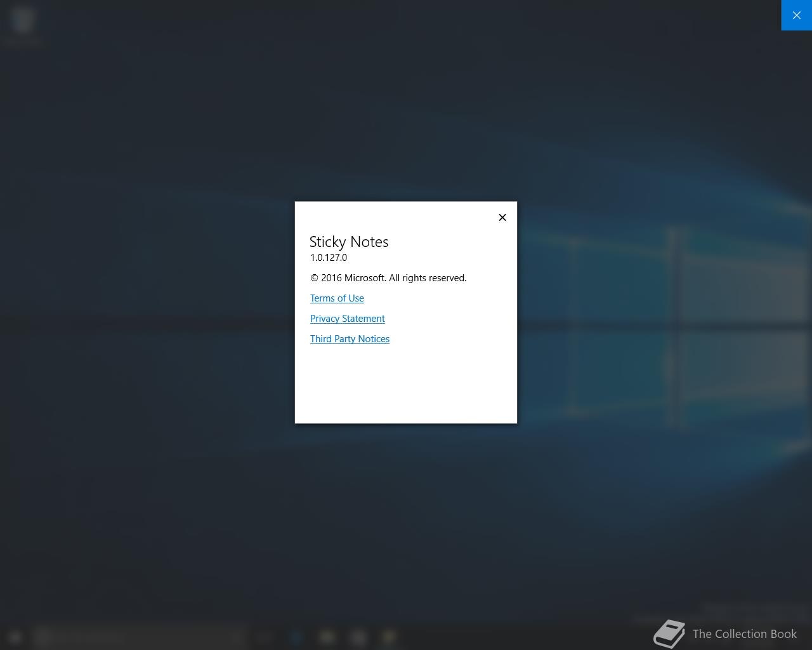Screen dimensions: 812x650
Task: Select the version number 1.0.127.0
Action: [329, 258]
